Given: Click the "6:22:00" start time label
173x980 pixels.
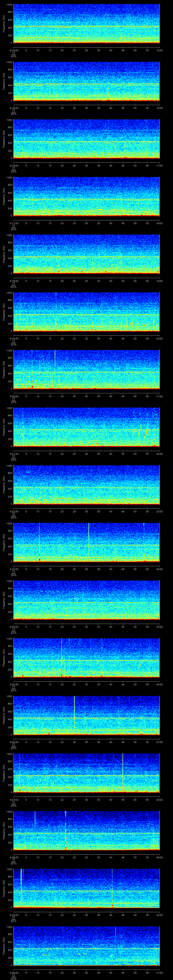Looking at the screenshot, I should (x=14, y=511).
